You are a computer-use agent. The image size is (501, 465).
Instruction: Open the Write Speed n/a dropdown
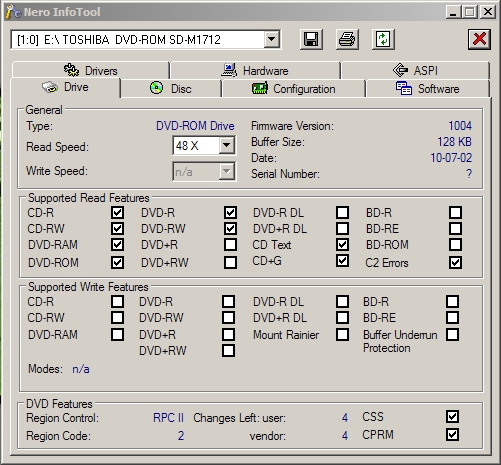click(x=226, y=172)
